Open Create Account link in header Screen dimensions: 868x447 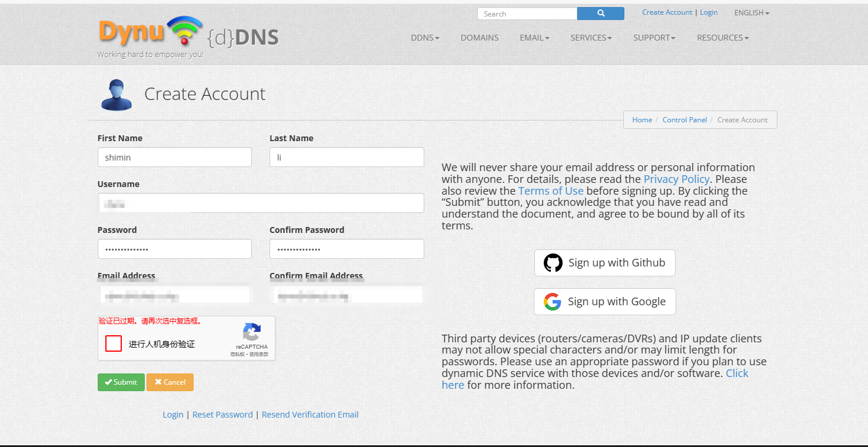[x=667, y=12]
